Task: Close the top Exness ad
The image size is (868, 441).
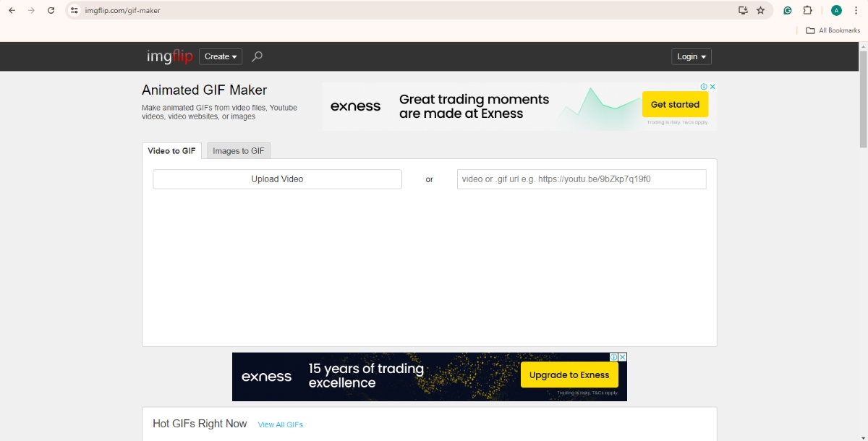Action: [x=712, y=87]
